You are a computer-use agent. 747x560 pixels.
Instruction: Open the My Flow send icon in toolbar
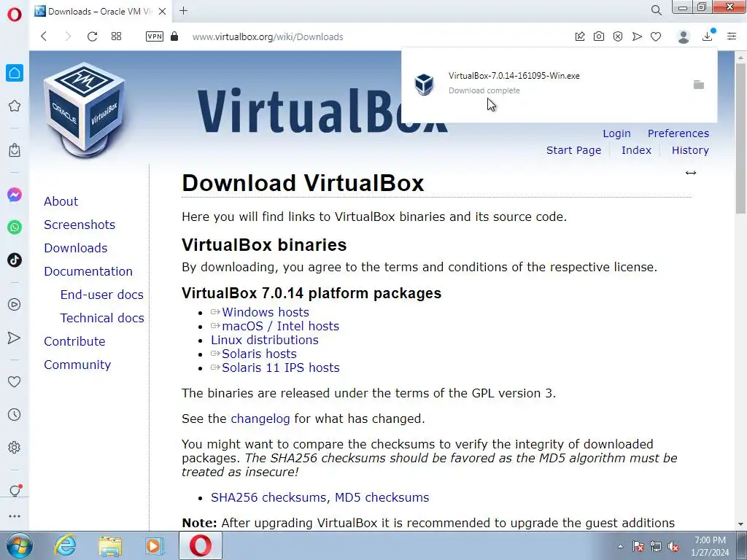coord(637,36)
